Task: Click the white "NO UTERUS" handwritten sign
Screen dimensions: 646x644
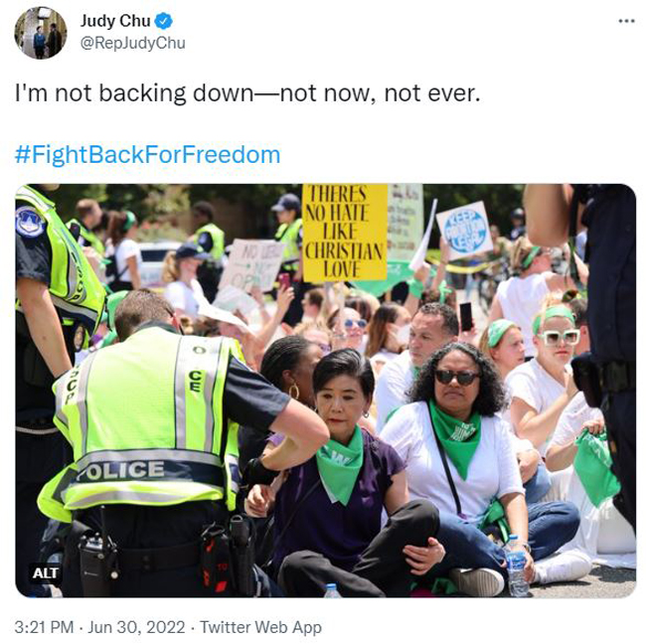Action: [x=251, y=263]
